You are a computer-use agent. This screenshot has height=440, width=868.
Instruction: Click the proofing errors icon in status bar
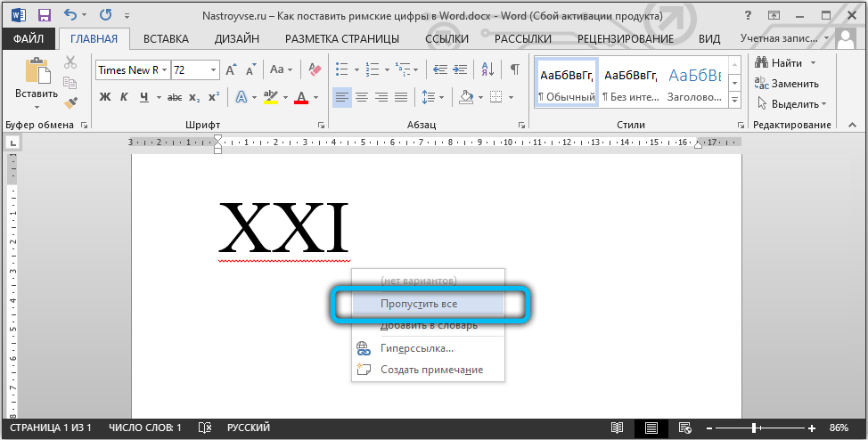(x=205, y=428)
